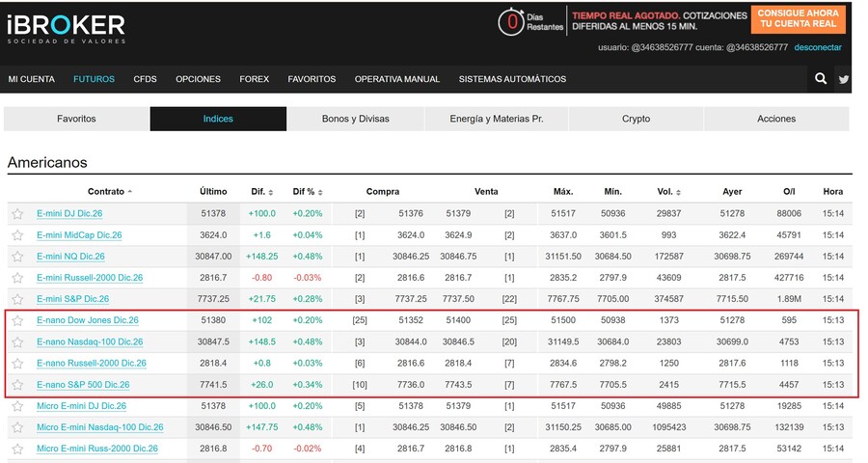Open E-nano Russell-2000 Dic.26 contract
The height and width of the screenshot is (463, 868).
click(92, 364)
